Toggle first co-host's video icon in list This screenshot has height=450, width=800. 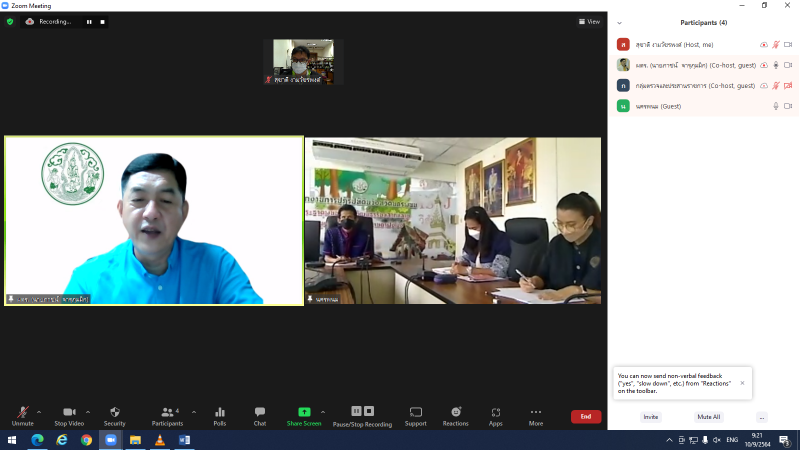click(788, 65)
